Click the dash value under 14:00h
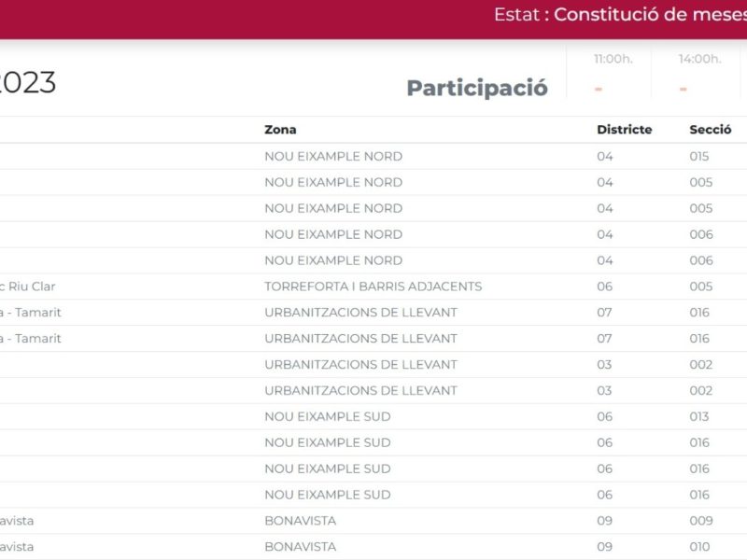 [683, 89]
